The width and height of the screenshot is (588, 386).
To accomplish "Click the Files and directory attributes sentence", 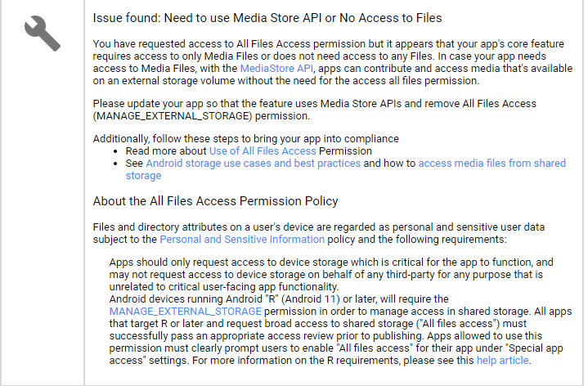I will 319,233.
